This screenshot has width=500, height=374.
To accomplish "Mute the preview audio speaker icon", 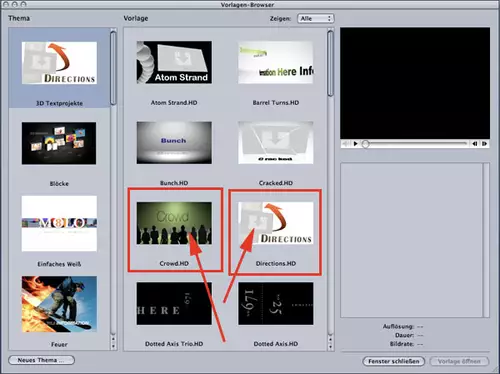I will 346,144.
